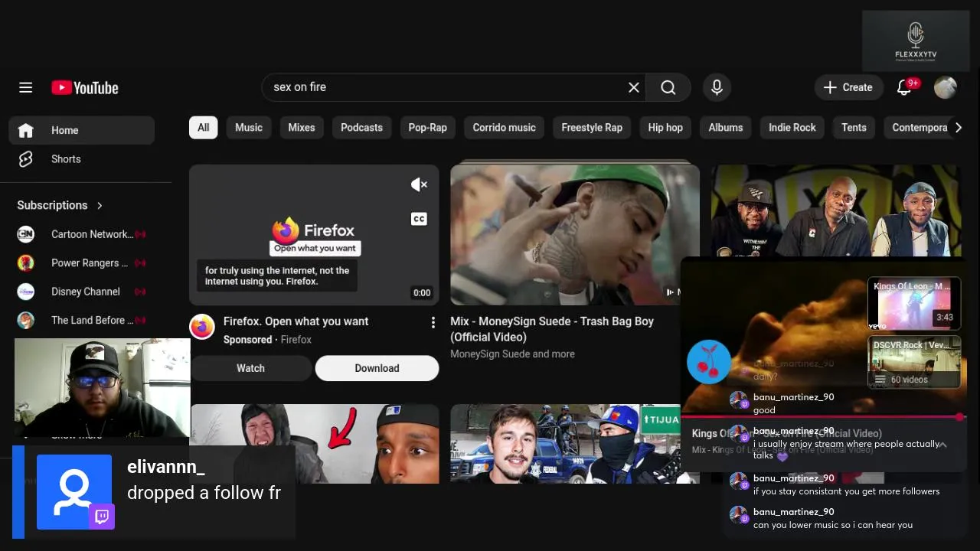980x551 pixels.
Task: Toggle closed captions on Firefox ad
Action: tap(419, 219)
